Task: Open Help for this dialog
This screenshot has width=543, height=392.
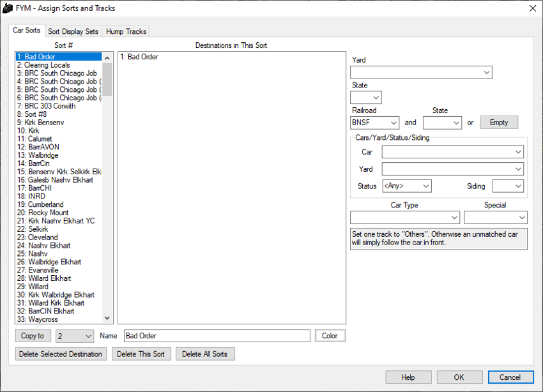Action: tap(408, 377)
